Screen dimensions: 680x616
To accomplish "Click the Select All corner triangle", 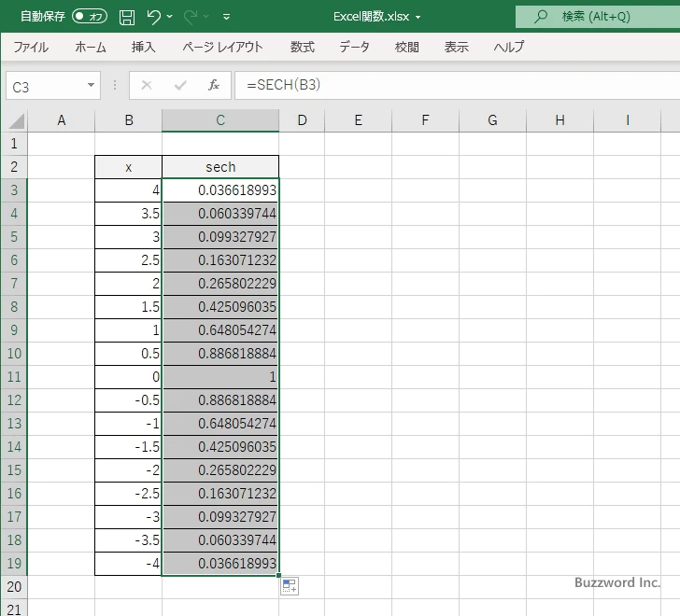I will click(x=16, y=120).
